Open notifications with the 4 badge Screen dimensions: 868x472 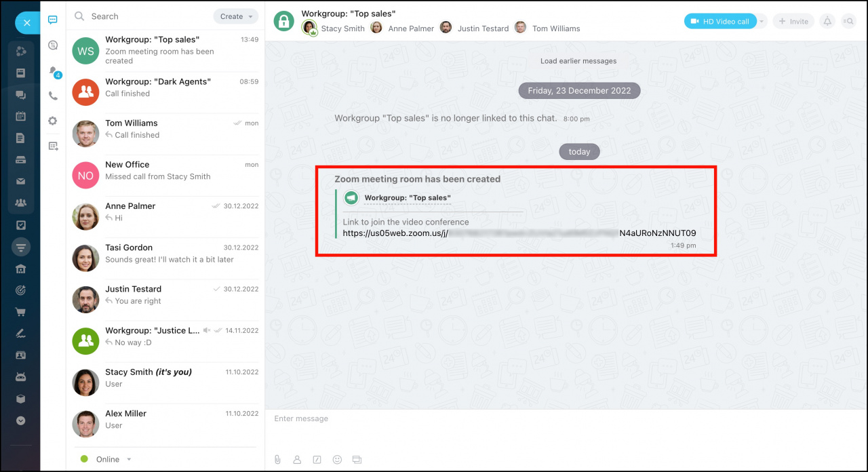[x=54, y=71]
